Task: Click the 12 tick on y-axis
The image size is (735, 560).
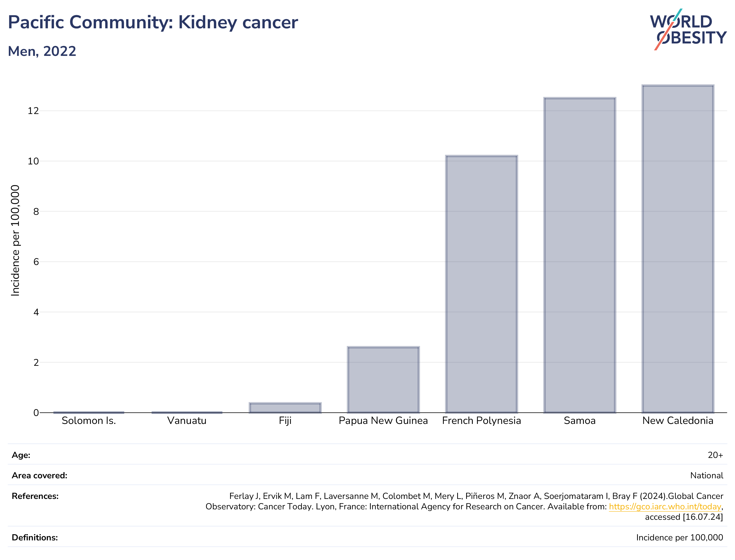Action: pyautogui.click(x=33, y=111)
